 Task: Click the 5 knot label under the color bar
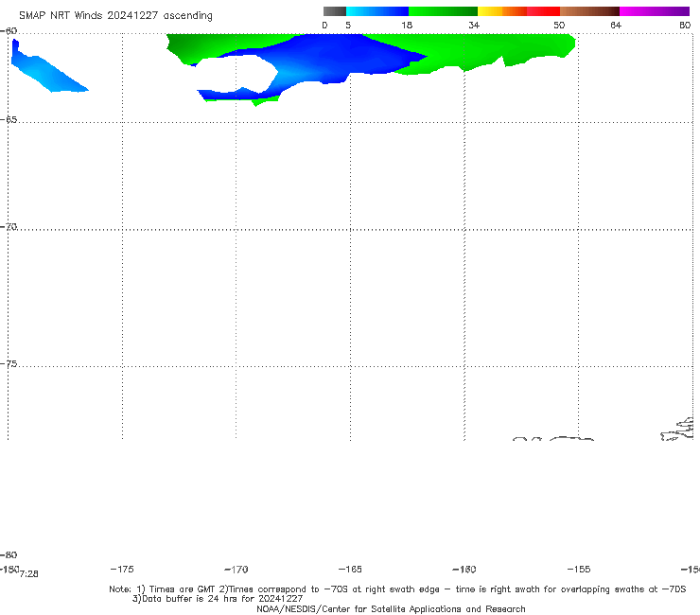pos(348,25)
